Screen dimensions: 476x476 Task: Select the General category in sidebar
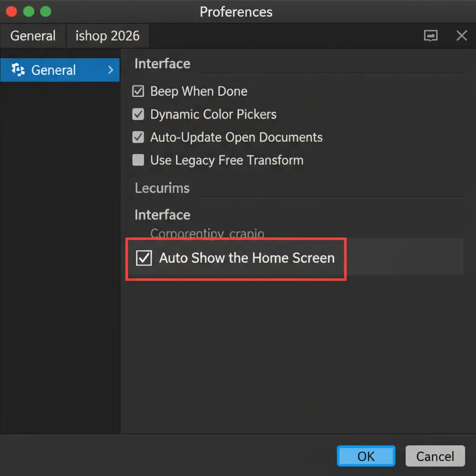[53, 70]
